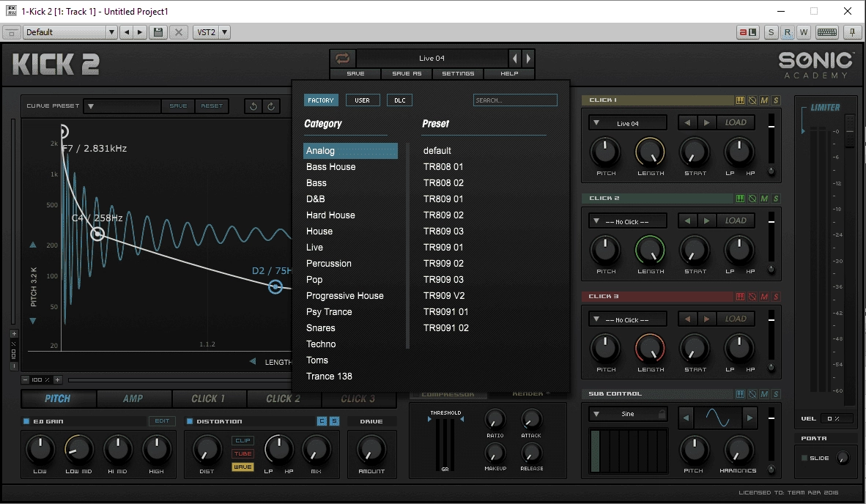Click the zoom out minus beside 100 %
866x504 pixels.
coord(26,379)
